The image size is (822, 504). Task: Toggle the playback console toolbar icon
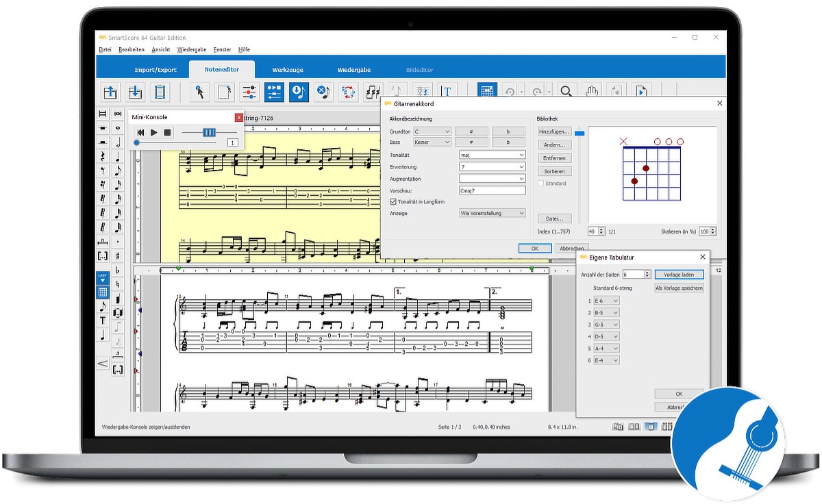tap(274, 92)
